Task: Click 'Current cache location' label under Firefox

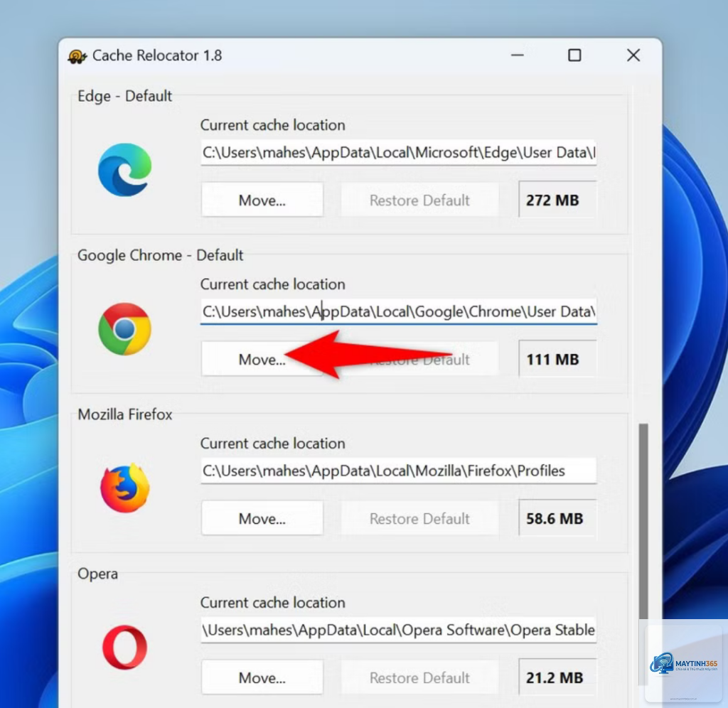Action: (272, 444)
